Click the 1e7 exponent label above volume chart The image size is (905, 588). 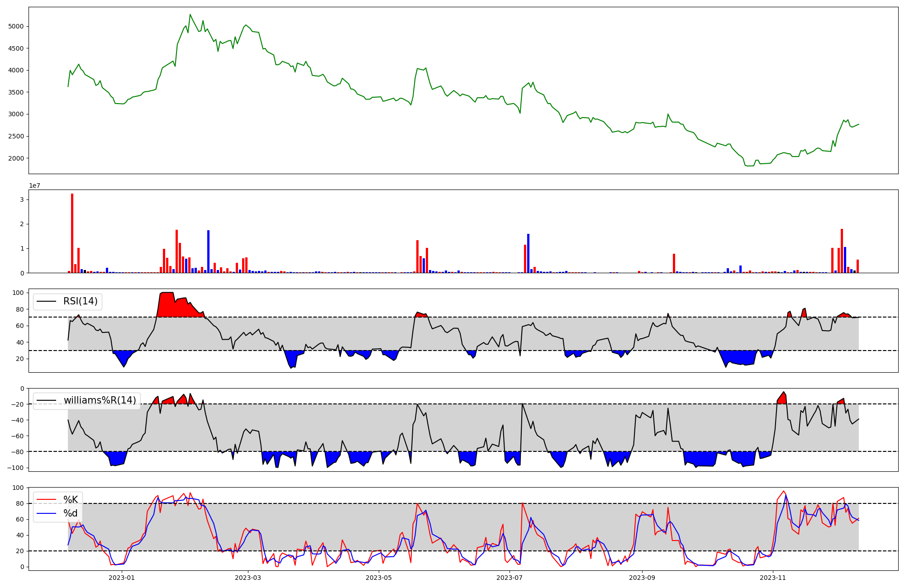(34, 185)
